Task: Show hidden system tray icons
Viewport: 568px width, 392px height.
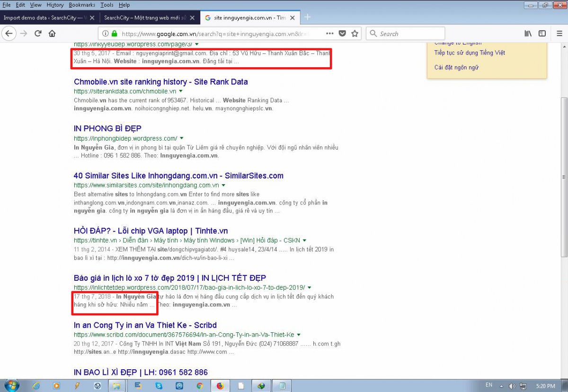Action: [x=502, y=385]
